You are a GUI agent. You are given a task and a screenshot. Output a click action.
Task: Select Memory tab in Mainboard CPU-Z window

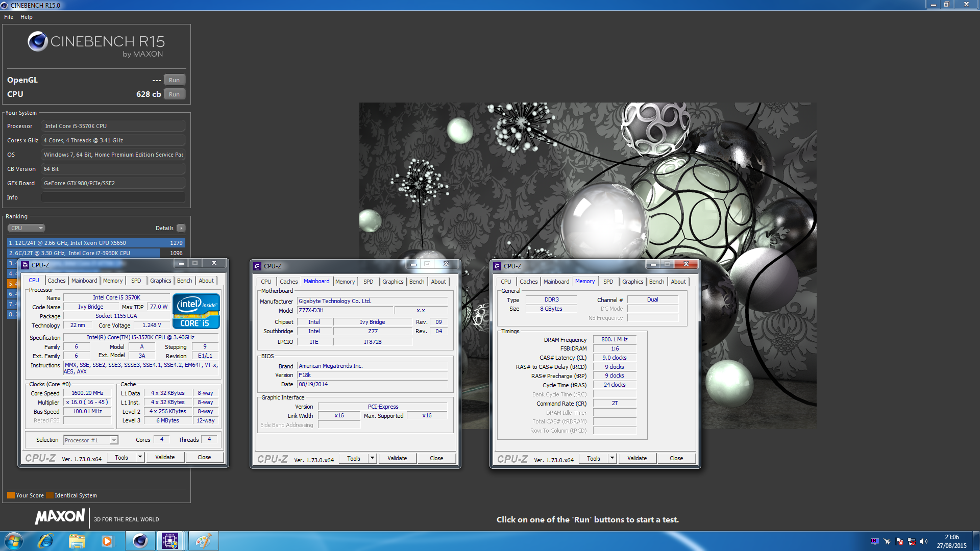click(345, 282)
